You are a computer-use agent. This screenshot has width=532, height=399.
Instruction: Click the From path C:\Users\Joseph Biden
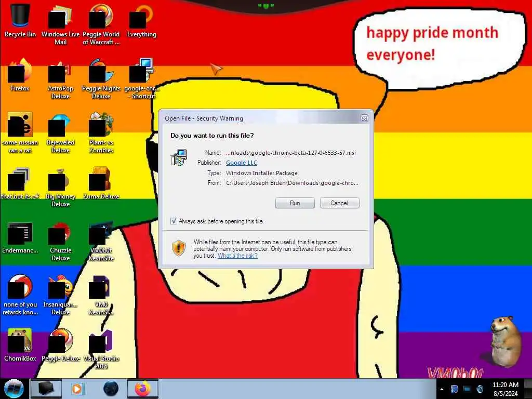coord(292,183)
